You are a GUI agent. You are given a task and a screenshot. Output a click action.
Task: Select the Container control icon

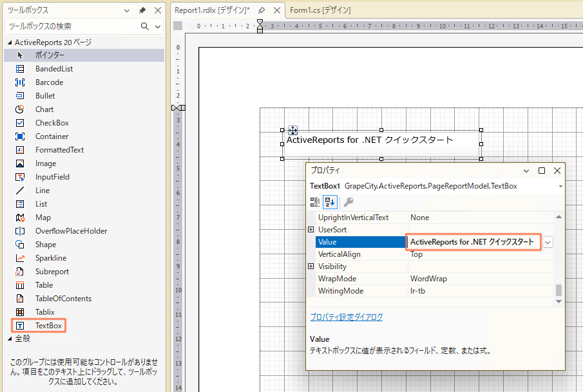(20, 136)
